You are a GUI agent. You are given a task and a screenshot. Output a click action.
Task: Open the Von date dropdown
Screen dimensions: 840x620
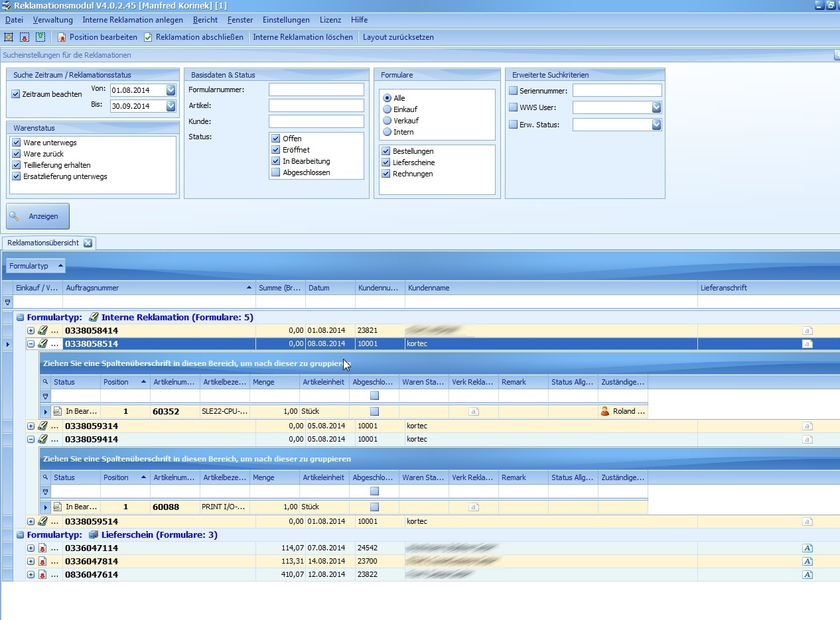tap(171, 90)
